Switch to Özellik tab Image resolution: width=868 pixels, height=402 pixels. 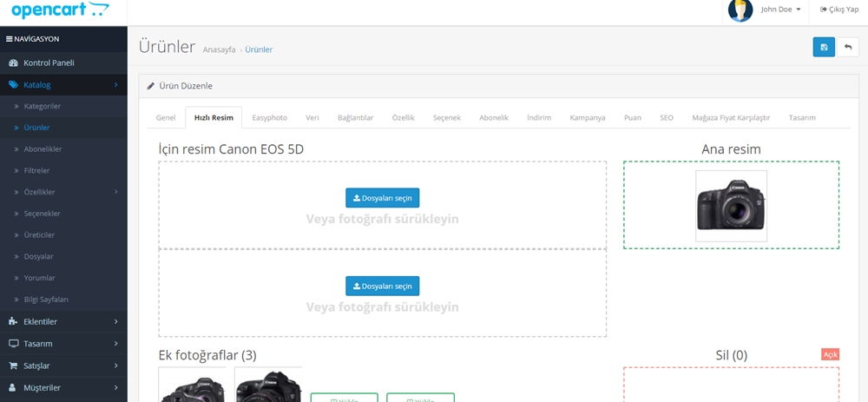click(403, 118)
